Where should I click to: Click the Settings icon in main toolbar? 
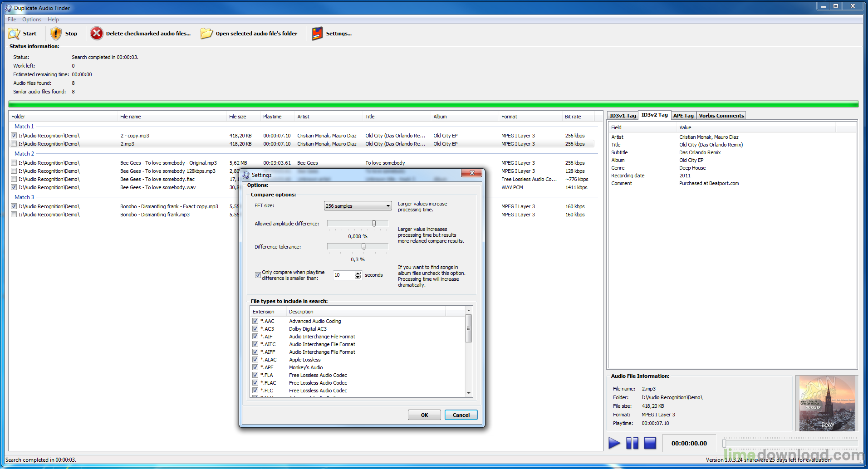(317, 34)
